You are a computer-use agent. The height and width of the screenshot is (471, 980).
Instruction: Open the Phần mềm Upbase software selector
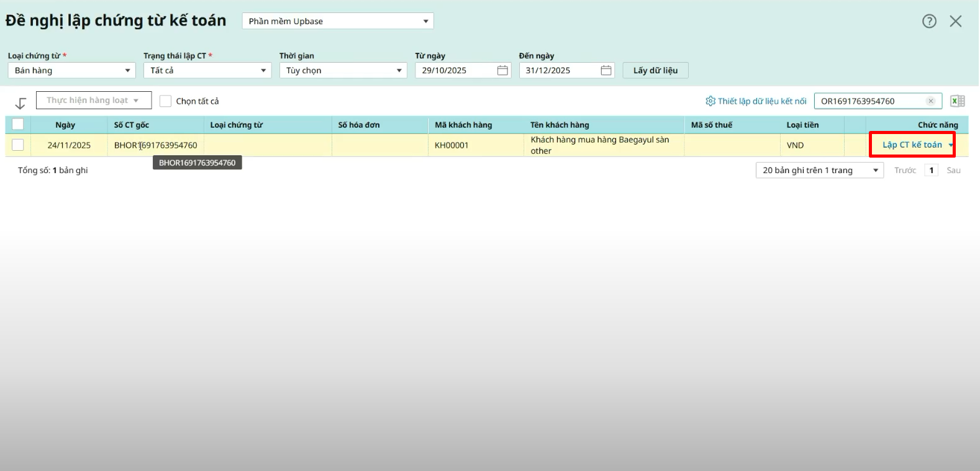pos(338,21)
